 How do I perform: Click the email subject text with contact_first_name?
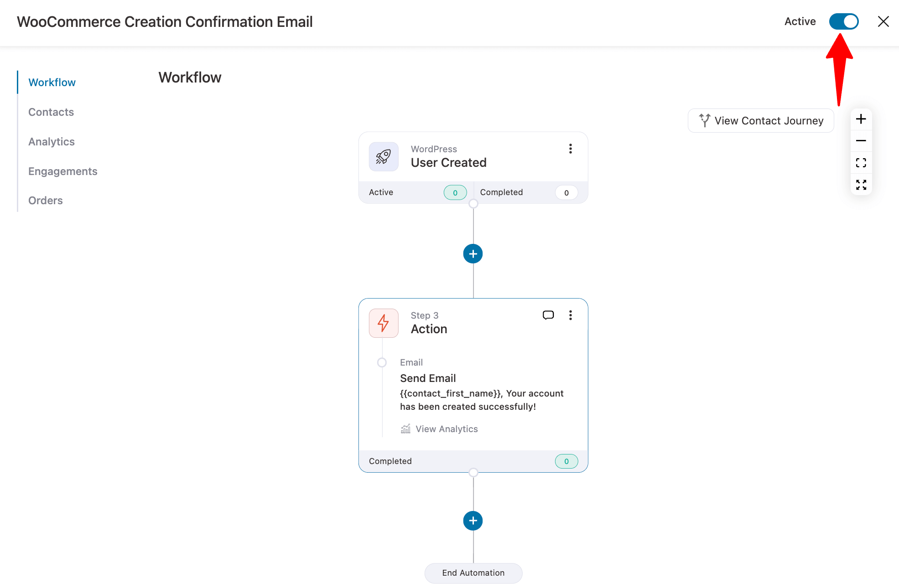[x=482, y=400]
